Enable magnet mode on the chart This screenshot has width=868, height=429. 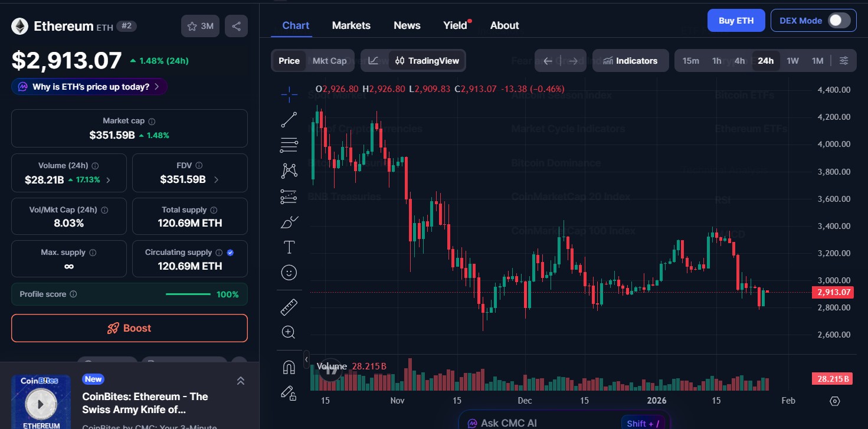pos(289,366)
